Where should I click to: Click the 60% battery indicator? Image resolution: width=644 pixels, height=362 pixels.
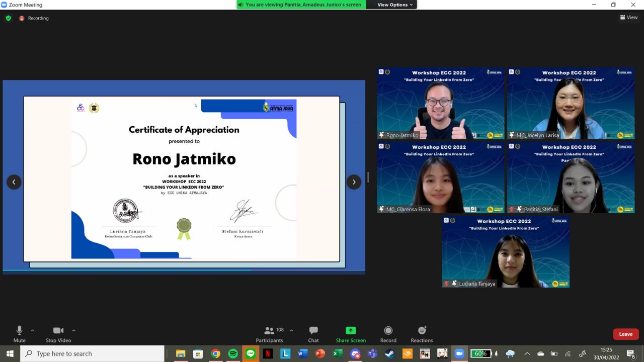coord(480,353)
